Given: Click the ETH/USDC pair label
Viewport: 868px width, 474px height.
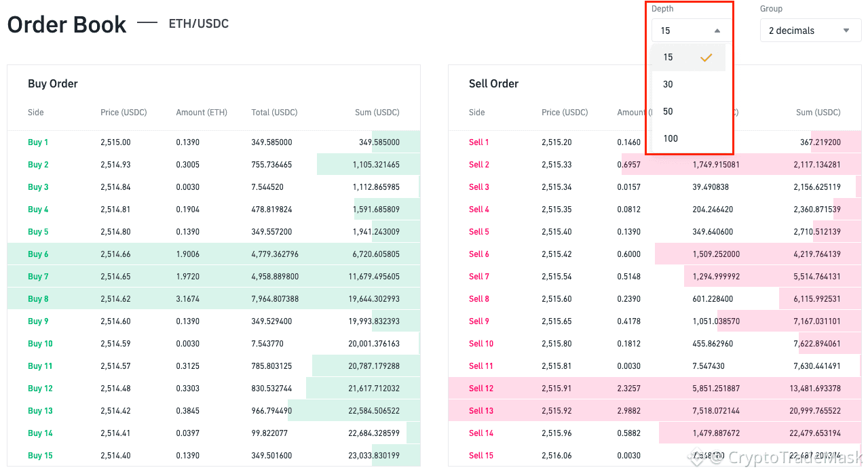Looking at the screenshot, I should 199,24.
